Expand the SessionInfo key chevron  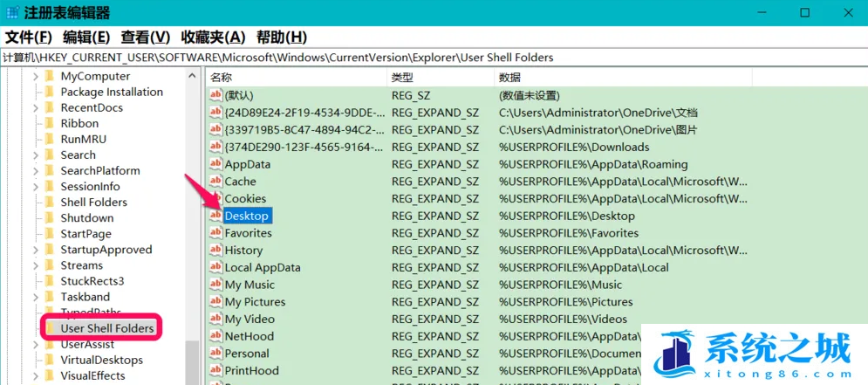pos(36,187)
